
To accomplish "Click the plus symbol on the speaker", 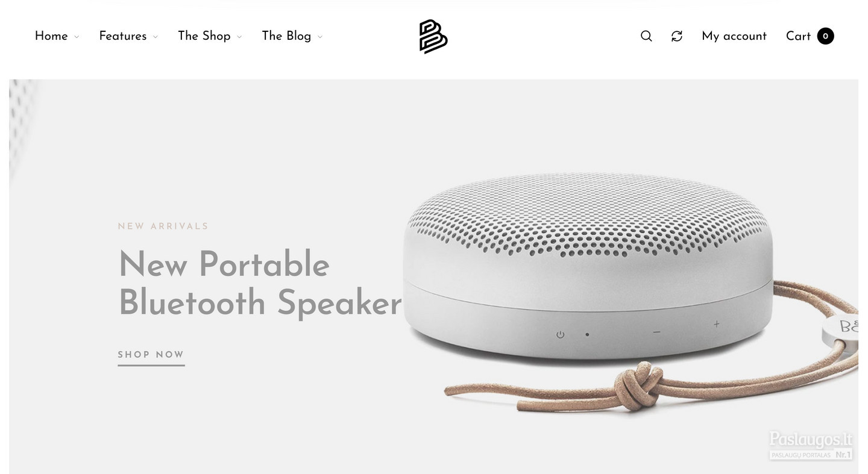I will click(x=717, y=324).
